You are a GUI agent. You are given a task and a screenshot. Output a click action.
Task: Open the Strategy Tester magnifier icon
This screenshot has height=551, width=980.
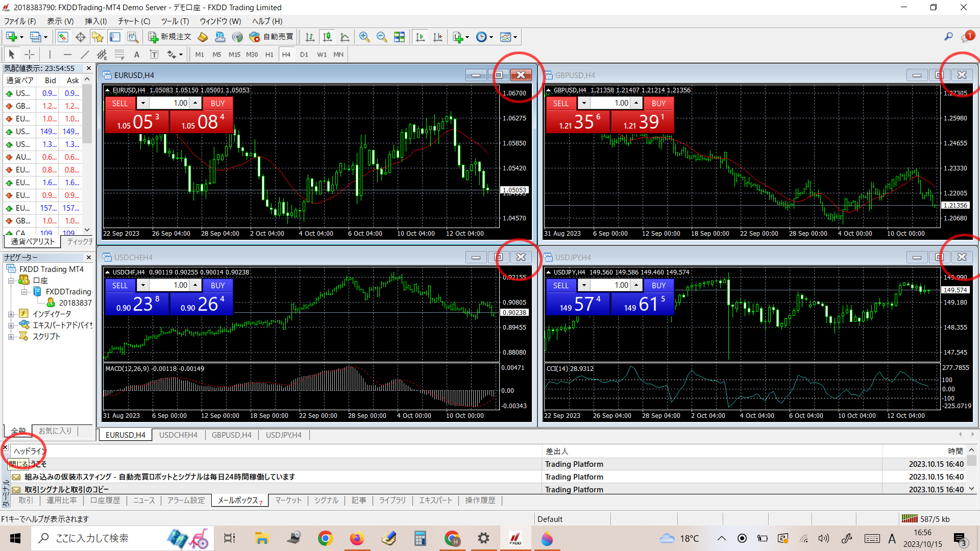pos(133,37)
